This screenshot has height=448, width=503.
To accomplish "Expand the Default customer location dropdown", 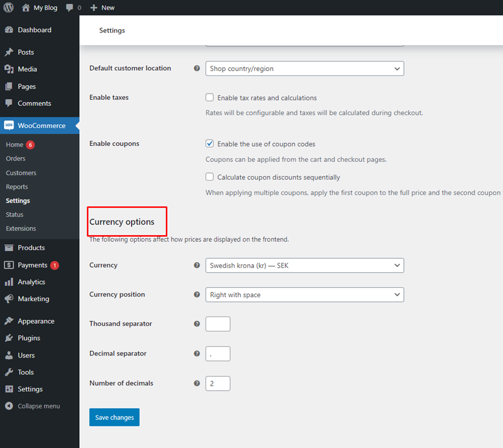I will point(304,68).
